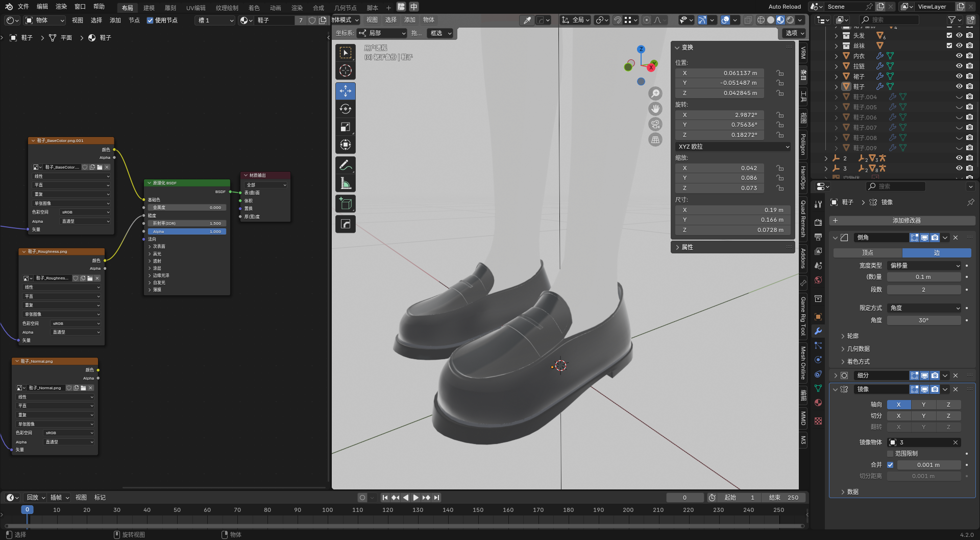Expand the 细分 modifier panel
The image size is (980, 540).
(x=836, y=375)
